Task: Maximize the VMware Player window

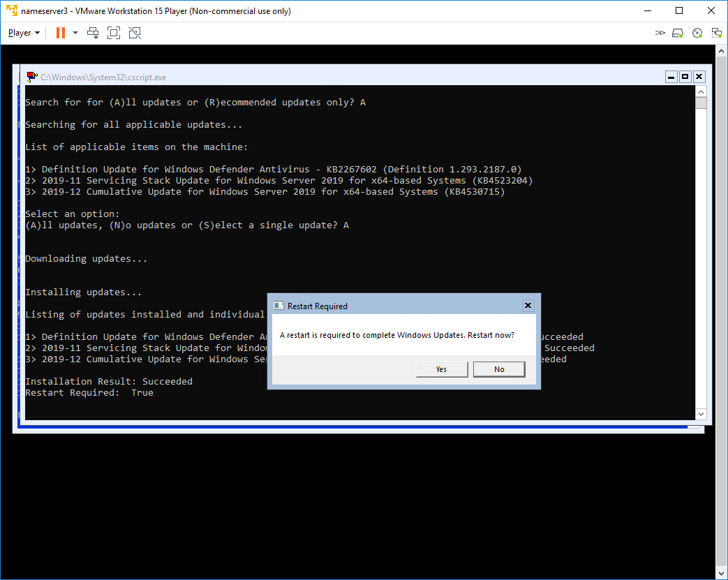Action: [x=678, y=10]
